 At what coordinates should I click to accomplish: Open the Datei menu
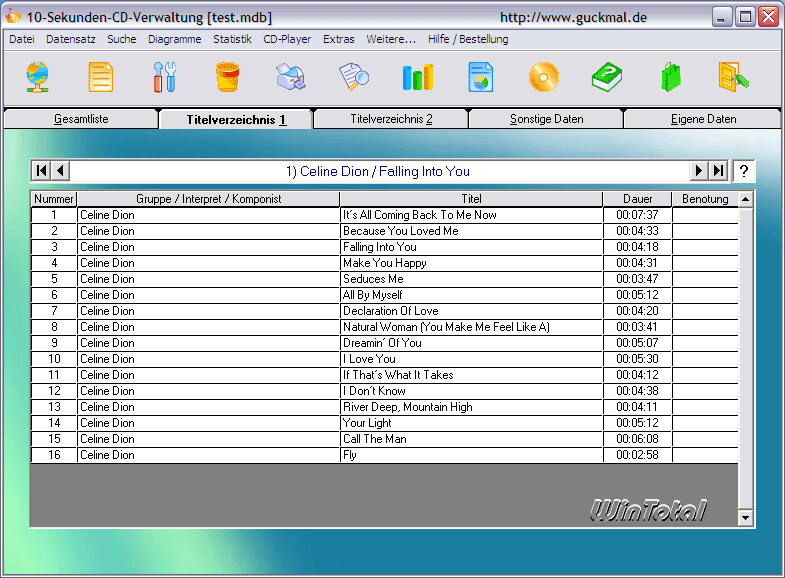[22, 39]
